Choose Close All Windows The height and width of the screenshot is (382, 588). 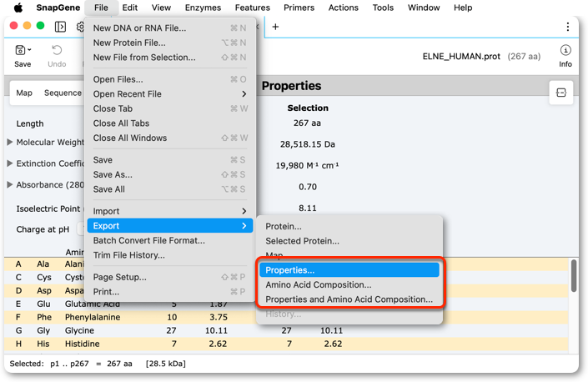tap(170, 138)
